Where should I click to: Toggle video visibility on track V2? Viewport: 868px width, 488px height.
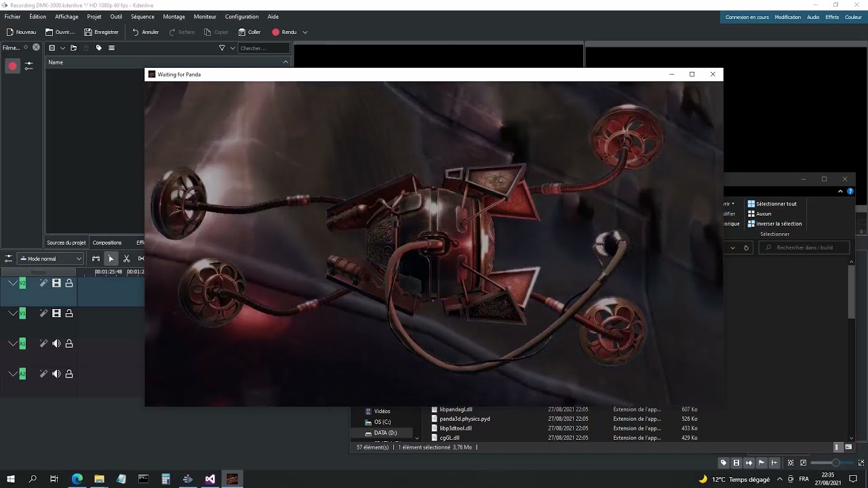(56, 283)
